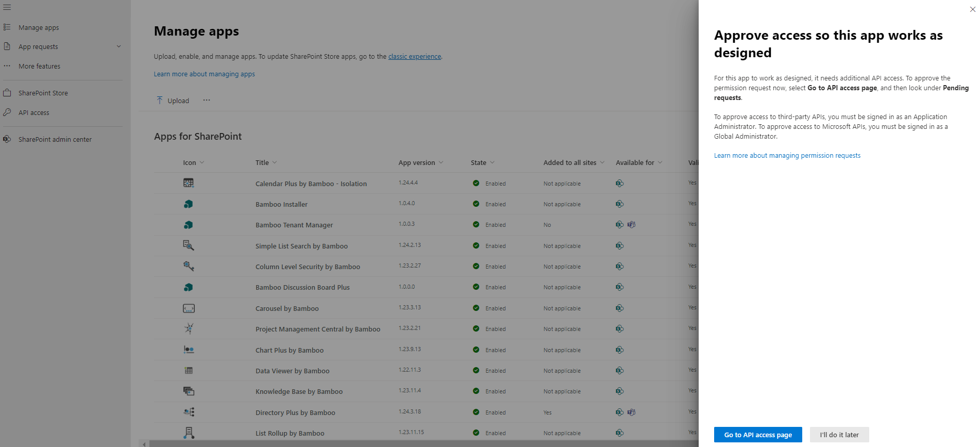Click version 1.24.3.18 cell

coord(410,411)
